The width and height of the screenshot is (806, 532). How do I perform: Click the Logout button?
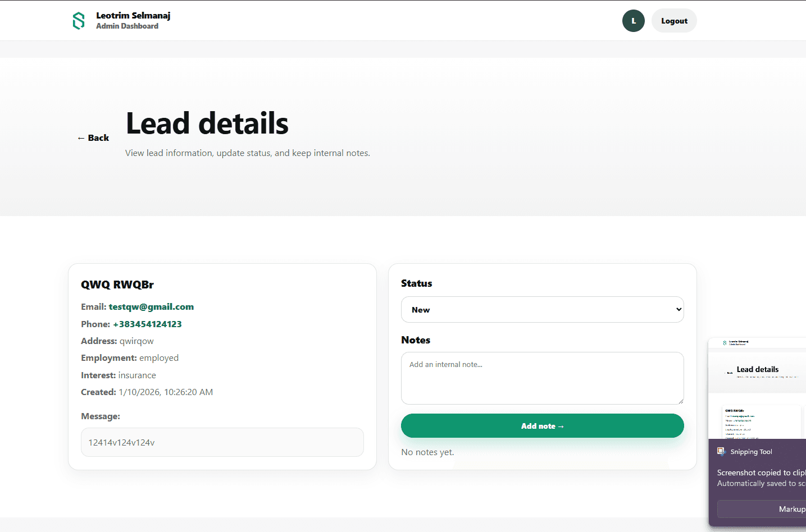674,20
